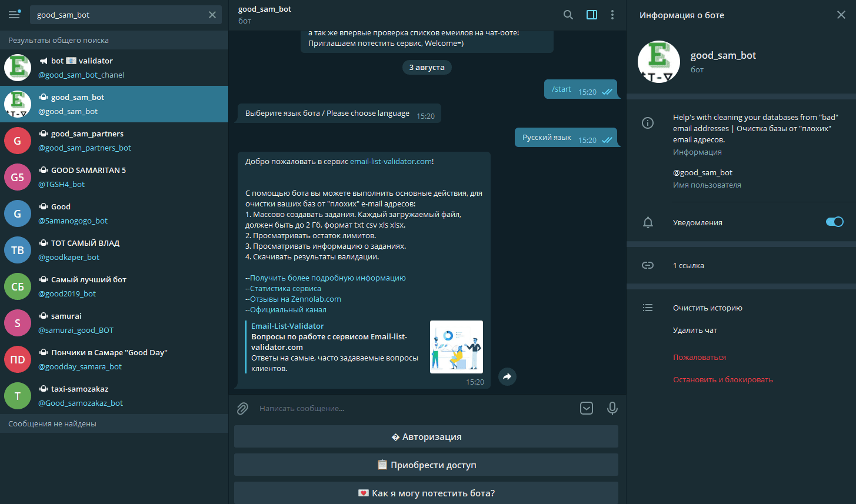The image size is (856, 504).
Task: Open Zennolab.com reviews link
Action: [x=295, y=299]
